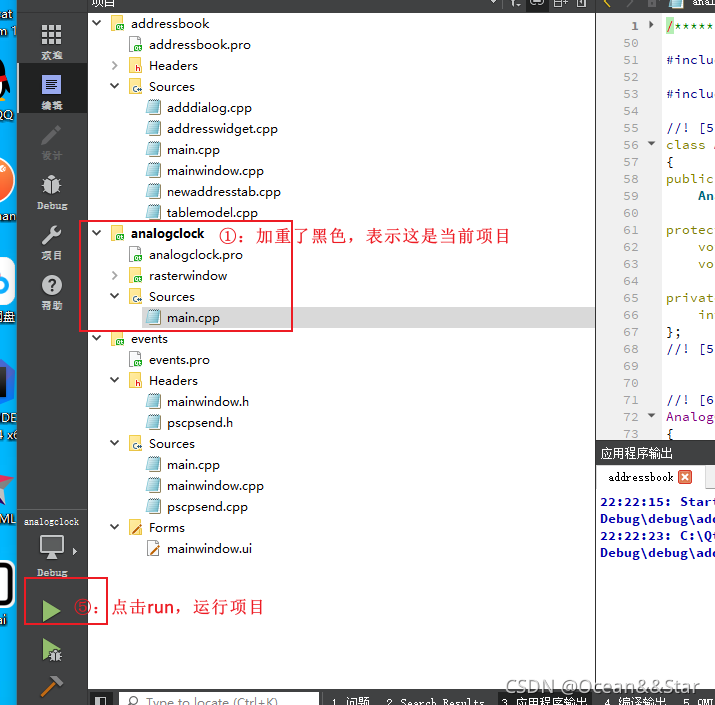Collapse Headers folder under events
Image resolution: width=715 pixels, height=705 pixels.
point(114,380)
